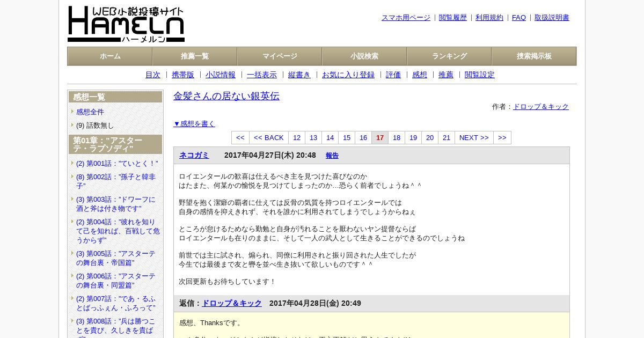Open ドロップ＆キック link in reply header
The image size is (644, 338).
point(232,303)
